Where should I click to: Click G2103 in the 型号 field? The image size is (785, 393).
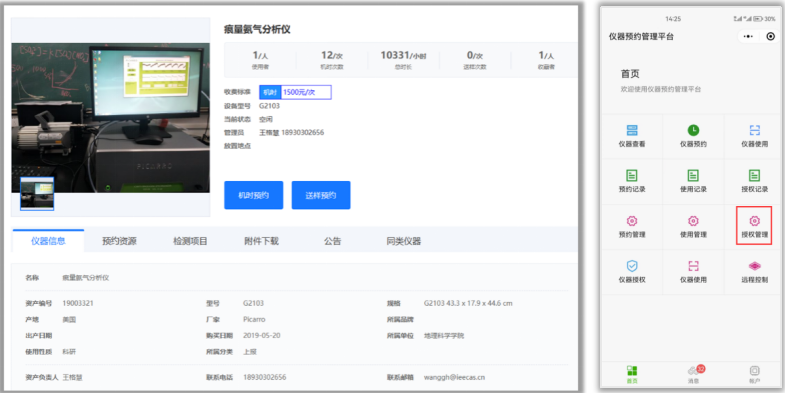(253, 303)
